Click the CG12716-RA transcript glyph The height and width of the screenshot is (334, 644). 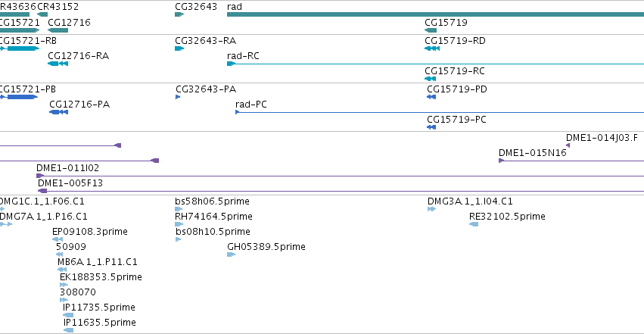[x=58, y=64]
